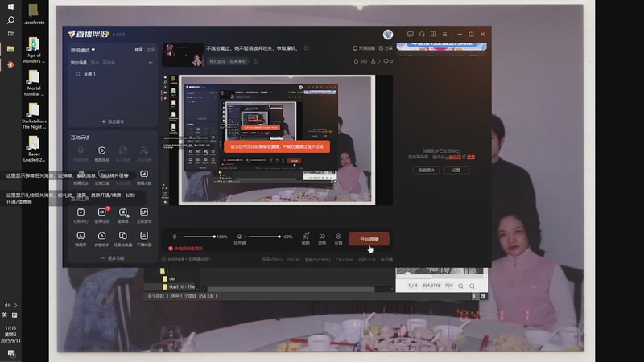
Task: Zoom in the PDF preview
Action: (x=460, y=286)
